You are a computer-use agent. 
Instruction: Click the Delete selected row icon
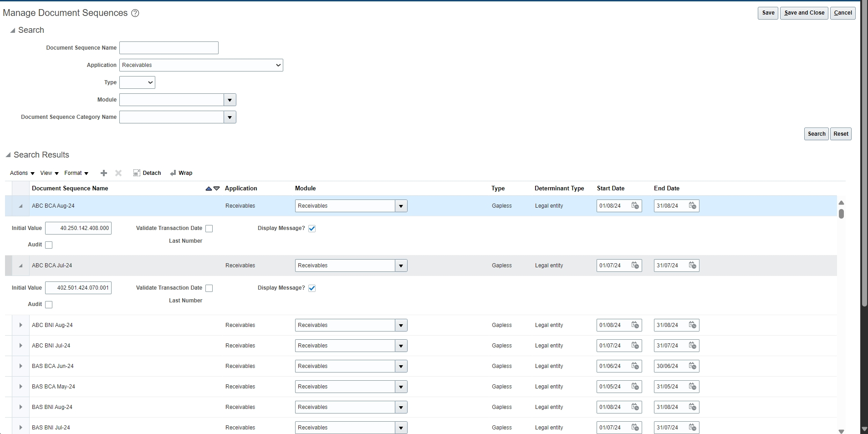click(118, 173)
